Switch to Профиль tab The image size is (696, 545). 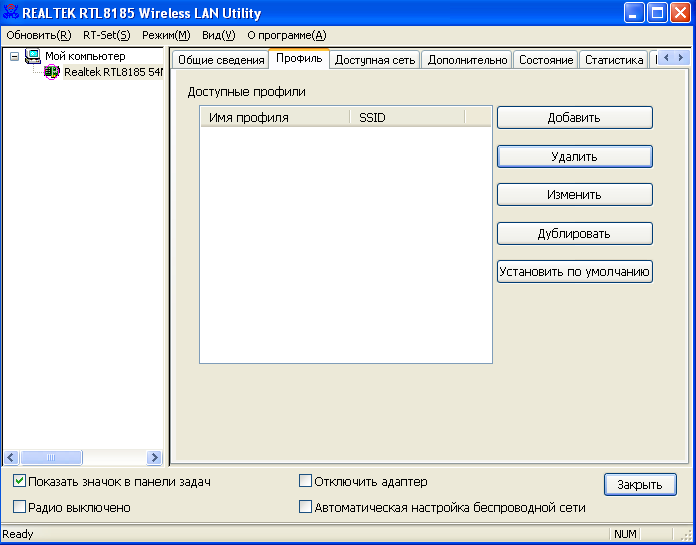pos(299,59)
